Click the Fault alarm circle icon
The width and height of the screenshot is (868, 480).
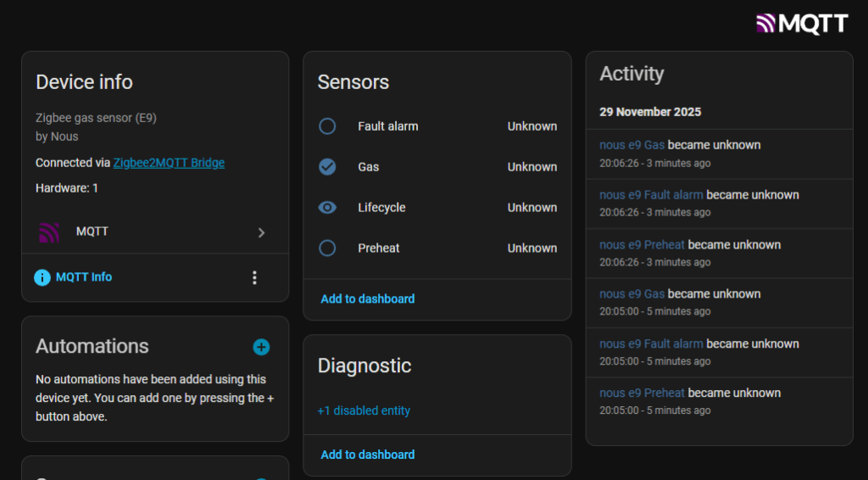[327, 126]
